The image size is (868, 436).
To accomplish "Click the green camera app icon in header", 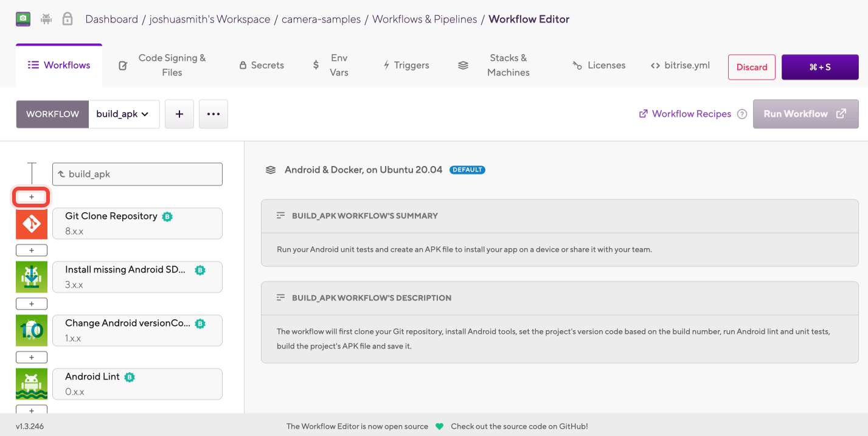I will click(x=23, y=19).
